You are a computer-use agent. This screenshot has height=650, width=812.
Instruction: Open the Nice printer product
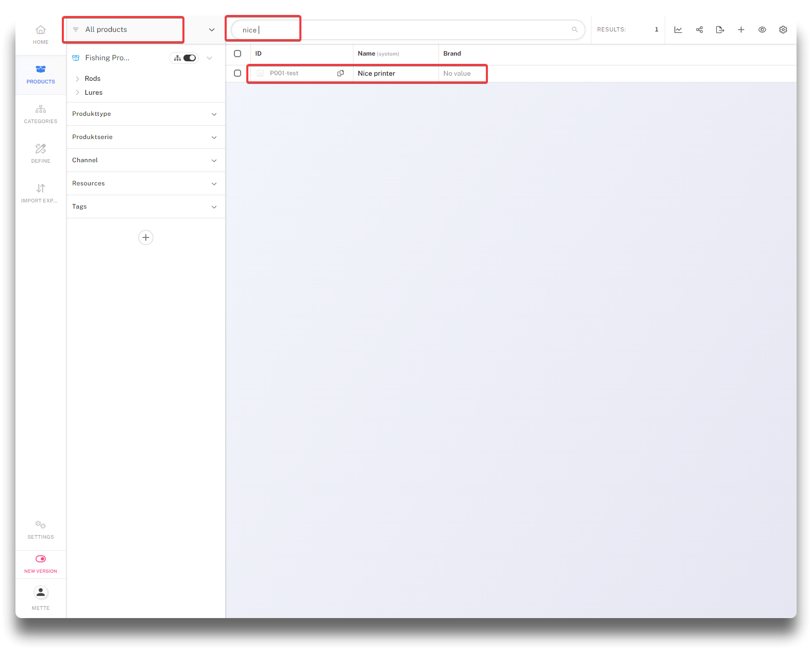[x=377, y=74]
